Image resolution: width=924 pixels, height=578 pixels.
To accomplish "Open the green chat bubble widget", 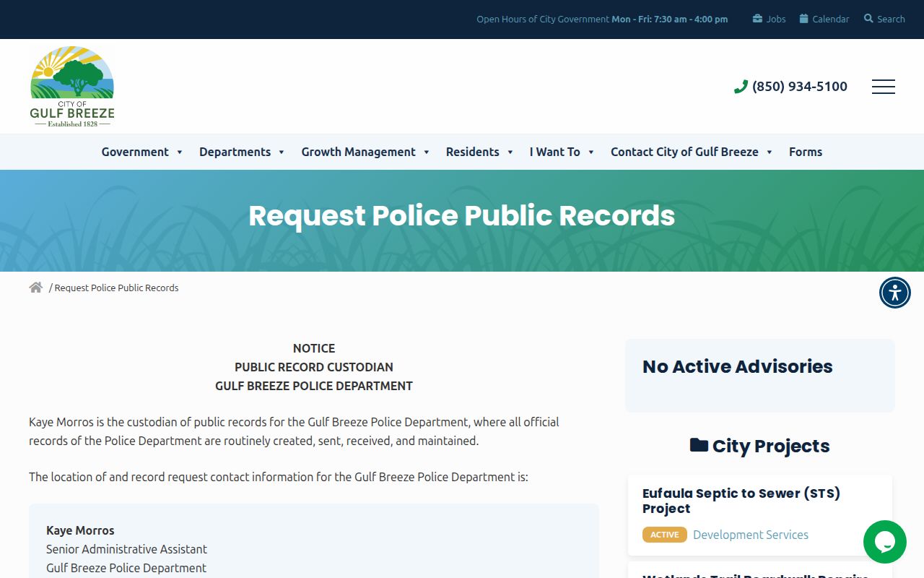I will click(x=885, y=542).
